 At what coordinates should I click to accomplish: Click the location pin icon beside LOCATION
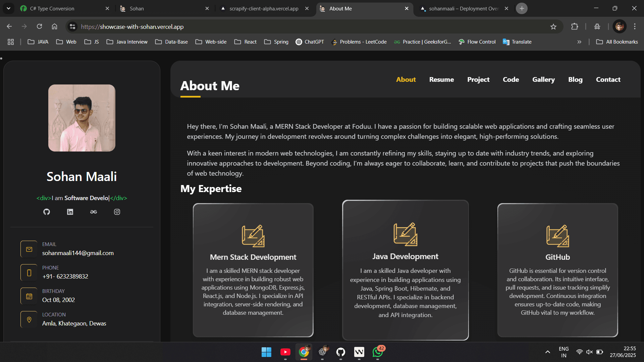coord(29,319)
